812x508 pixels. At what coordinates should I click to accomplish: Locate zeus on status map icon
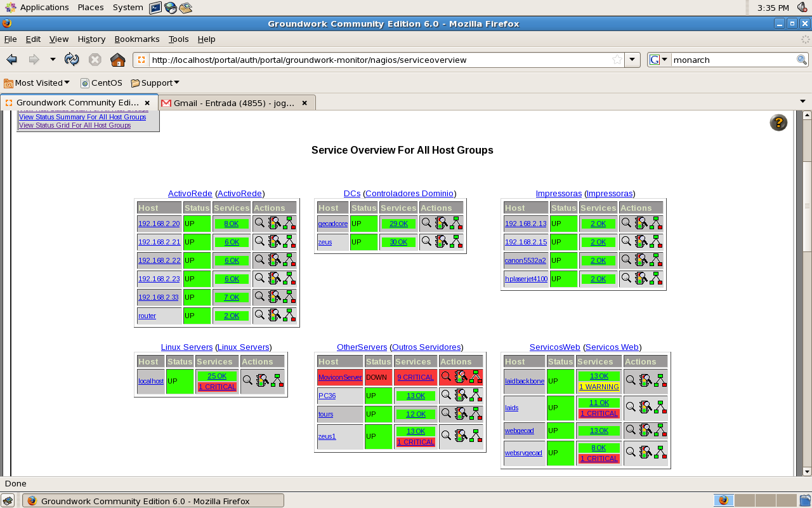click(x=456, y=241)
